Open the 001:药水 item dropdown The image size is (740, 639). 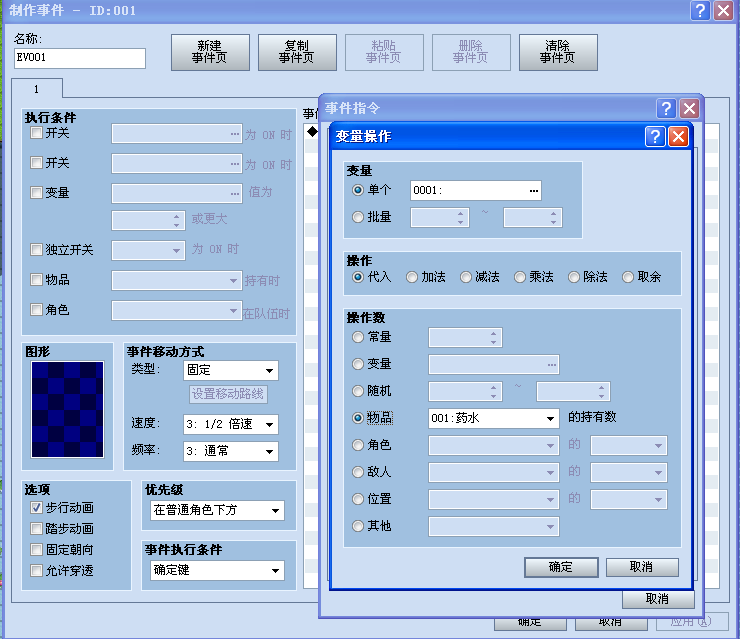(x=494, y=418)
